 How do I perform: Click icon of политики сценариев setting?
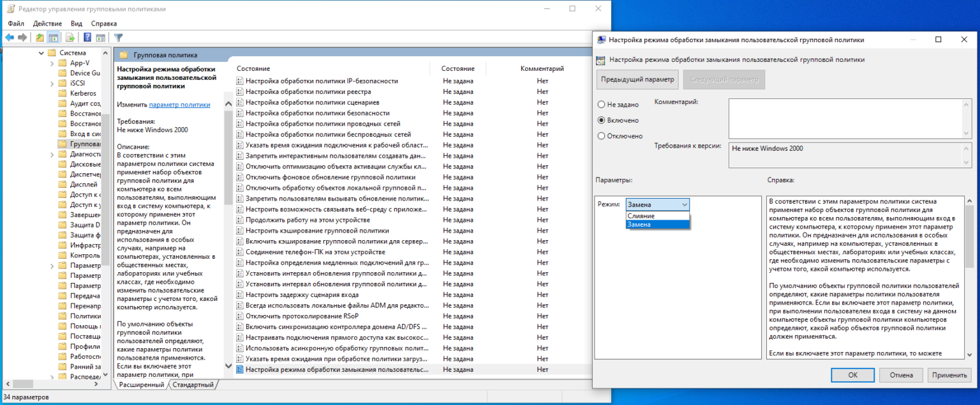coord(240,102)
